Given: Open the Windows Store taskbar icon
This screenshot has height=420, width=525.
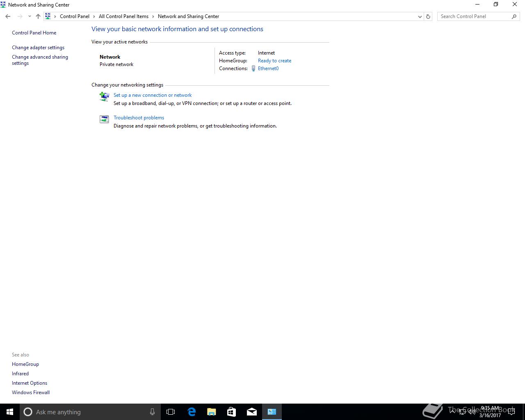Looking at the screenshot, I should coord(232,412).
